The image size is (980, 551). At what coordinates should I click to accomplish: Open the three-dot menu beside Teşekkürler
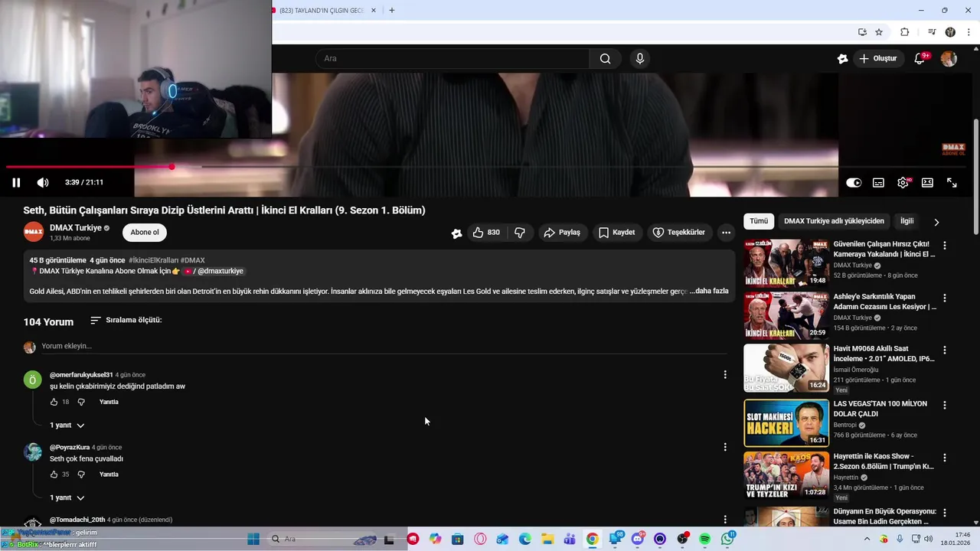tap(726, 233)
